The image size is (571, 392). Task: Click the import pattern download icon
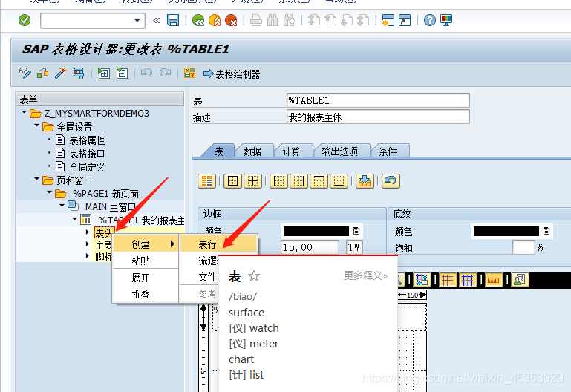click(365, 181)
